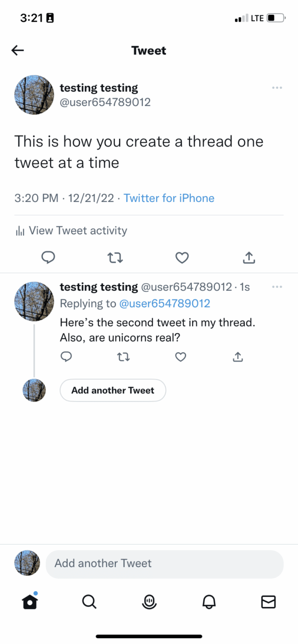Open the Home feed
This screenshot has width=298, height=644.
[30, 602]
